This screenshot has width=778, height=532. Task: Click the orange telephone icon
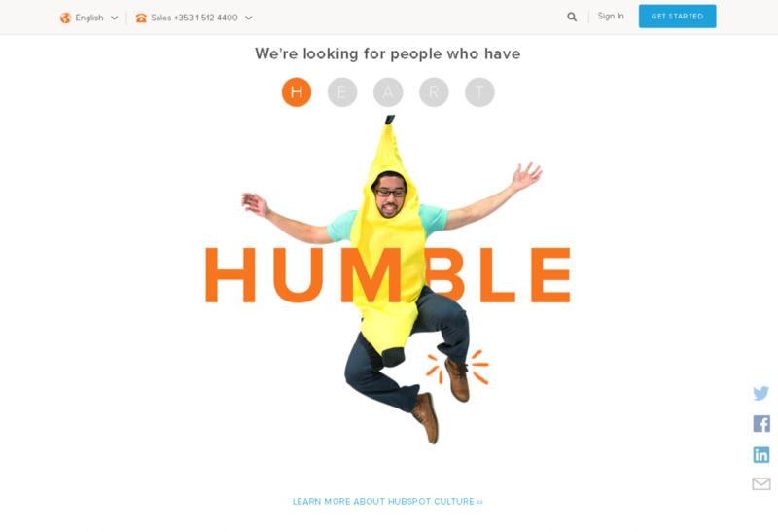pyautogui.click(x=141, y=18)
